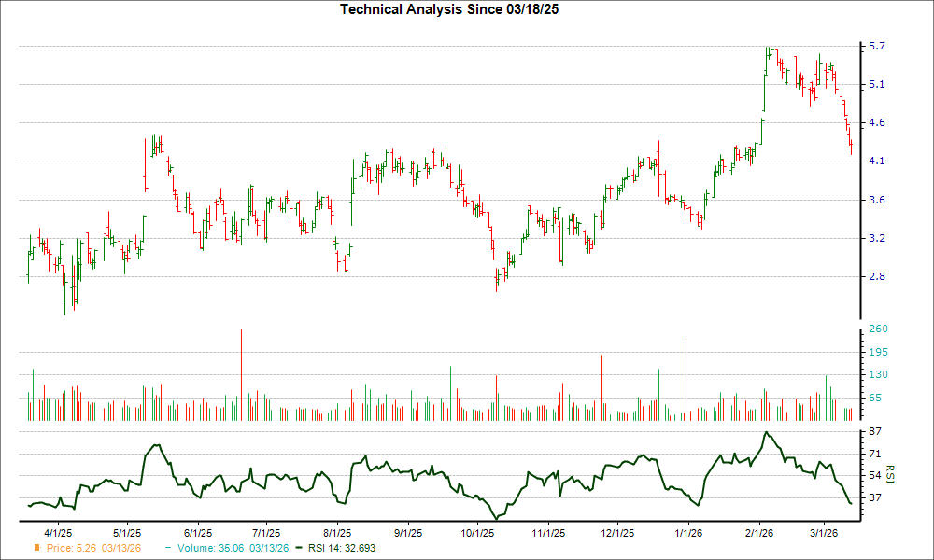Click the 87 RSI axis label
This screenshot has width=934, height=560.
[876, 432]
